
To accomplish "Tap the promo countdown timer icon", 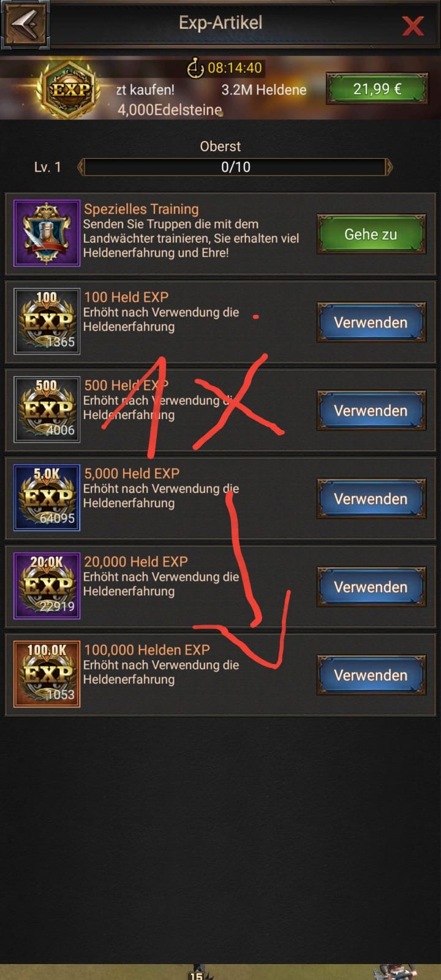I will pos(195,67).
